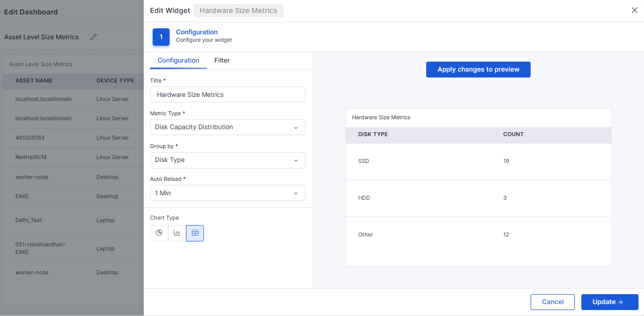
Task: Switch to the Filter tab
Action: [x=222, y=61]
